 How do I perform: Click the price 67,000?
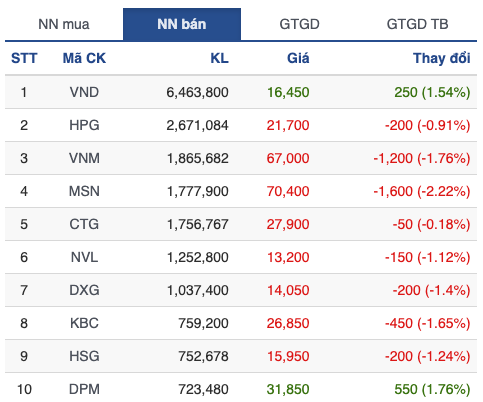click(288, 158)
